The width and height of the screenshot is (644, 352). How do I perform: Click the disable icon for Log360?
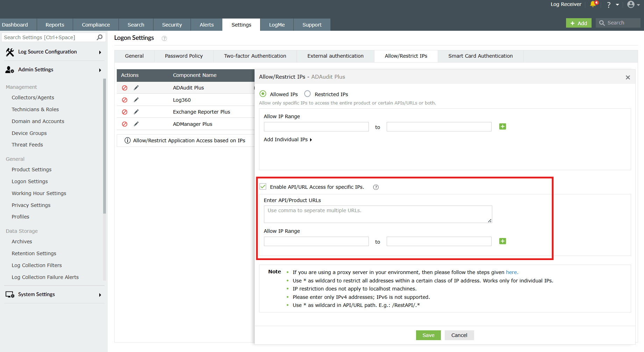(124, 100)
